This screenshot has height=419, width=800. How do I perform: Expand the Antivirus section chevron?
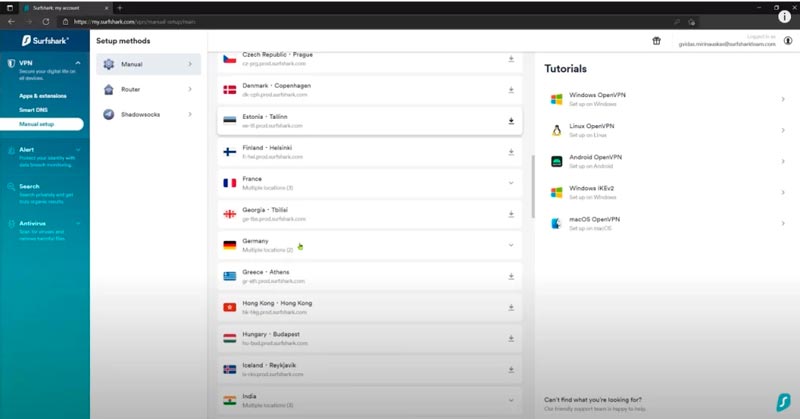tap(78, 223)
